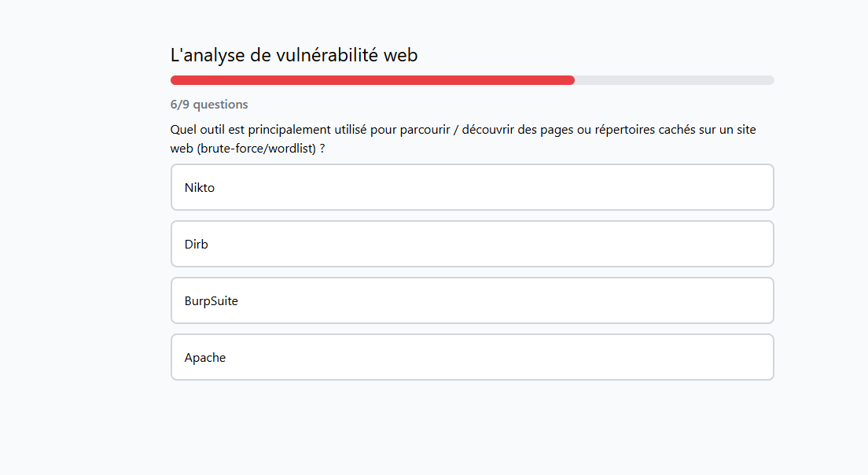
Task: Click the 6/9 questions counter
Action: (209, 104)
